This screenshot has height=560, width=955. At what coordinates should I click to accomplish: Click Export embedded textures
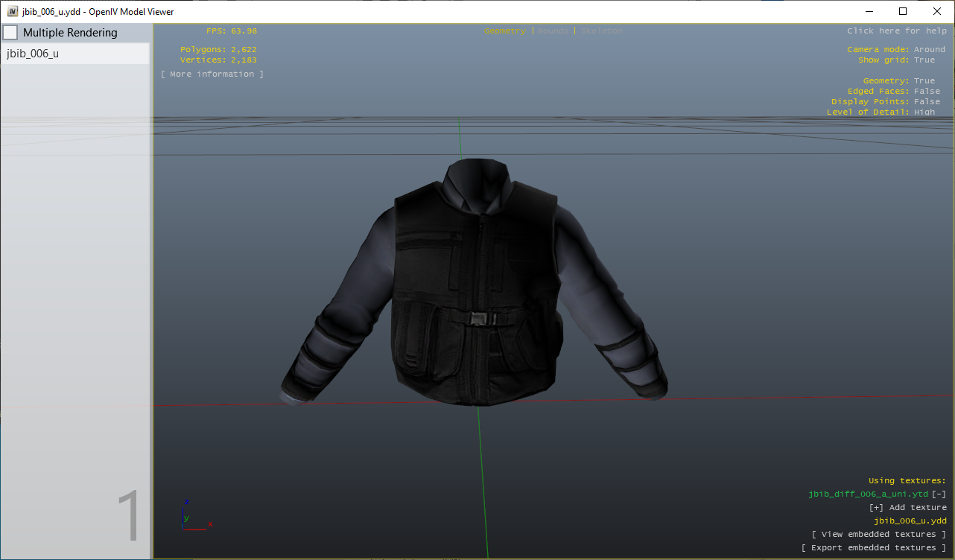[x=875, y=547]
